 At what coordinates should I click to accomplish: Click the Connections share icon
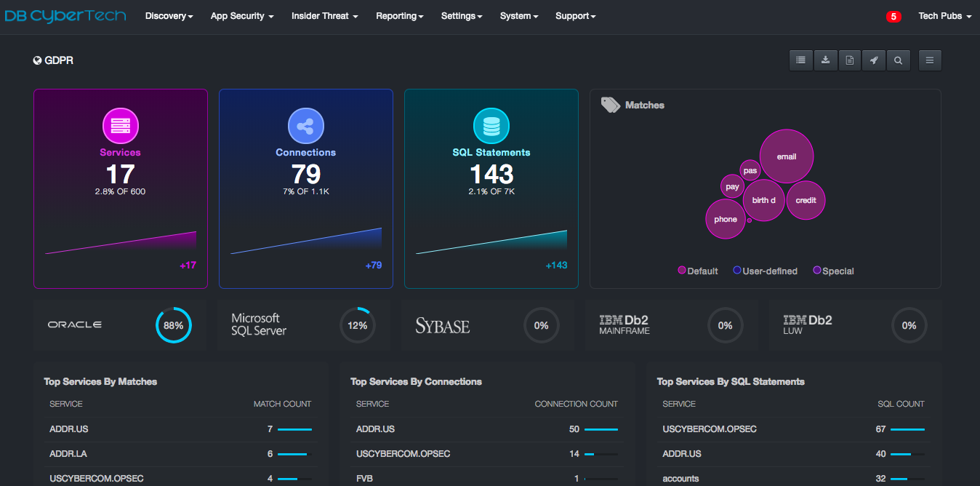coord(305,127)
